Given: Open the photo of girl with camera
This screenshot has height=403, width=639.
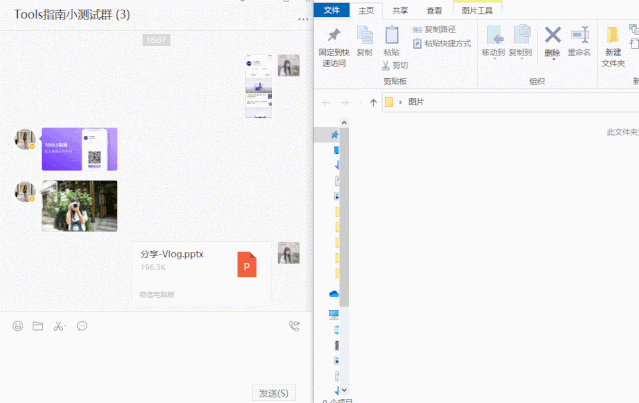Looking at the screenshot, I should click(79, 206).
